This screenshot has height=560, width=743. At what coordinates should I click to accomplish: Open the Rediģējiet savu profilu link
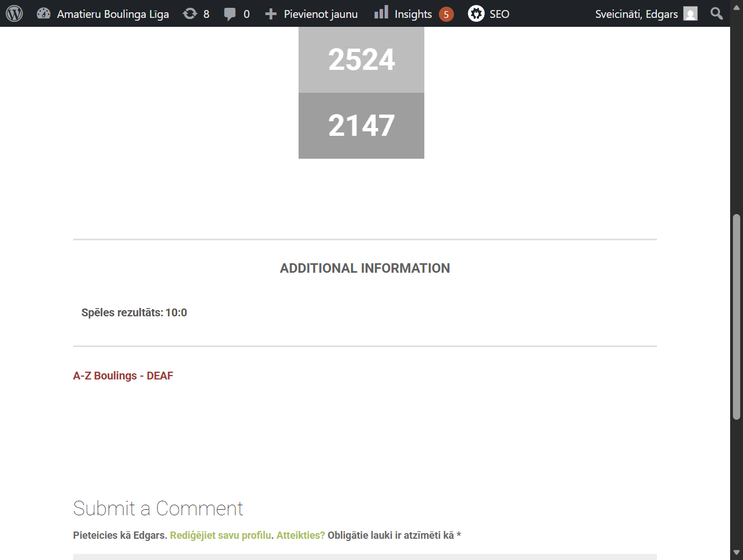point(220,535)
